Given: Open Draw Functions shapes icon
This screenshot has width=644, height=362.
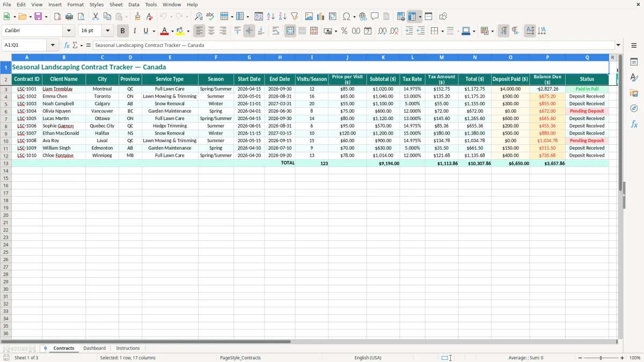Looking at the screenshot, I should click(x=443, y=17).
